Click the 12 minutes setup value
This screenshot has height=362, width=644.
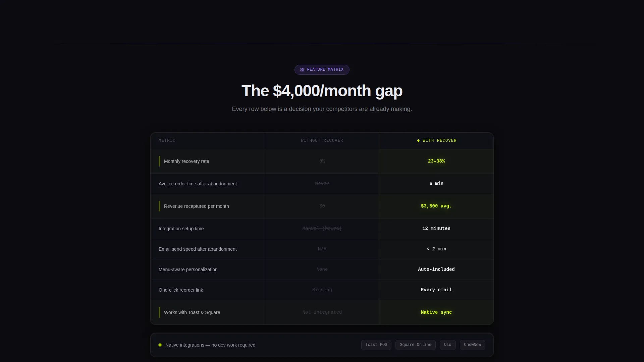[x=436, y=229]
